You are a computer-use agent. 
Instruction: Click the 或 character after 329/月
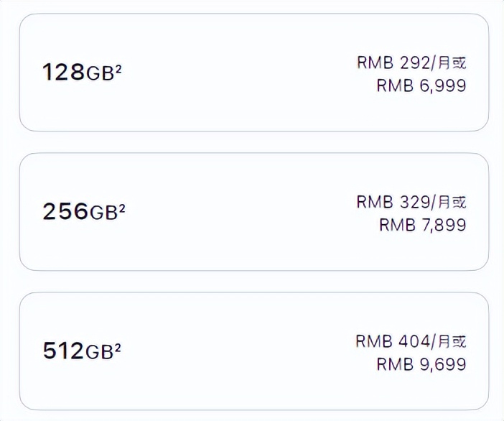pyautogui.click(x=459, y=202)
